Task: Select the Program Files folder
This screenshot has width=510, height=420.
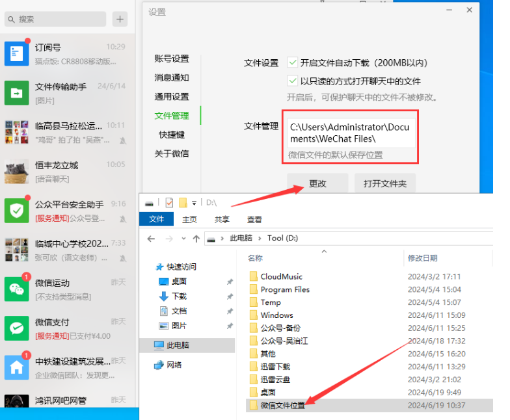Action: click(x=285, y=289)
